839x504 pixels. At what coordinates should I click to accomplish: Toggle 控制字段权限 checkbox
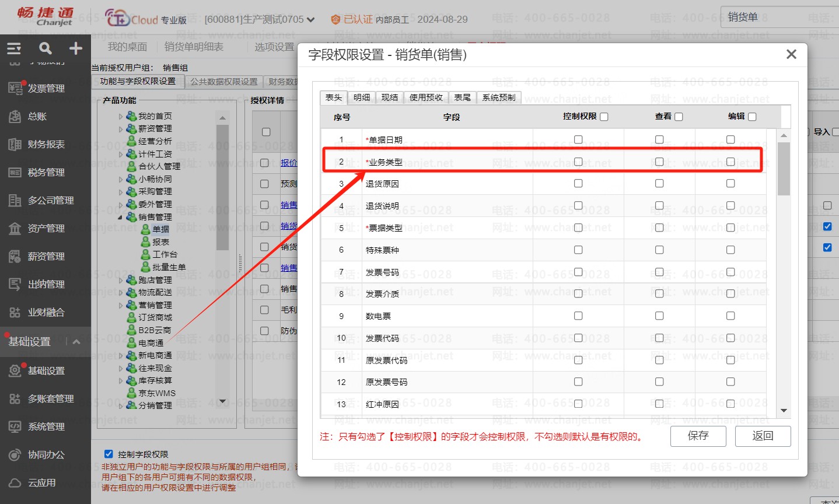108,454
